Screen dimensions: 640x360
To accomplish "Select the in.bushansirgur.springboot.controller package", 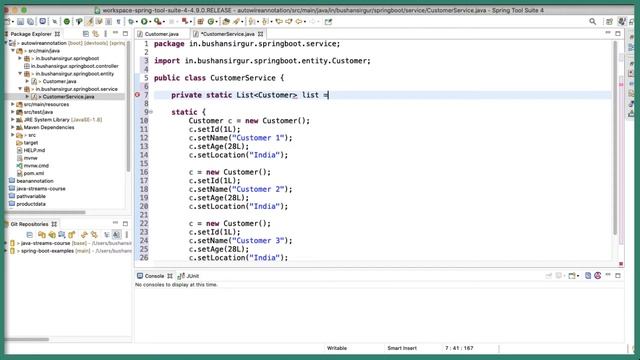I will click(75, 66).
